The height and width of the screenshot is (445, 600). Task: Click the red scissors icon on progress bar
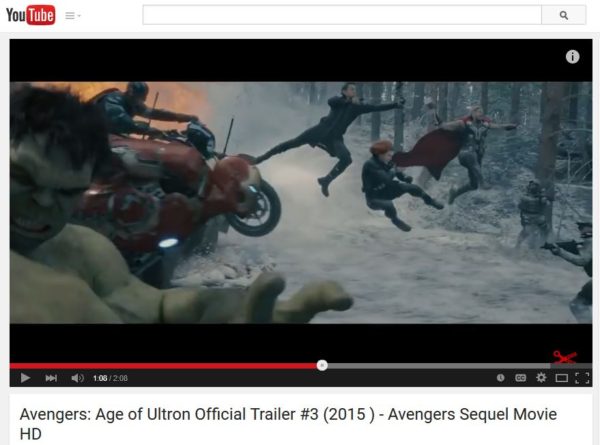pyautogui.click(x=565, y=357)
